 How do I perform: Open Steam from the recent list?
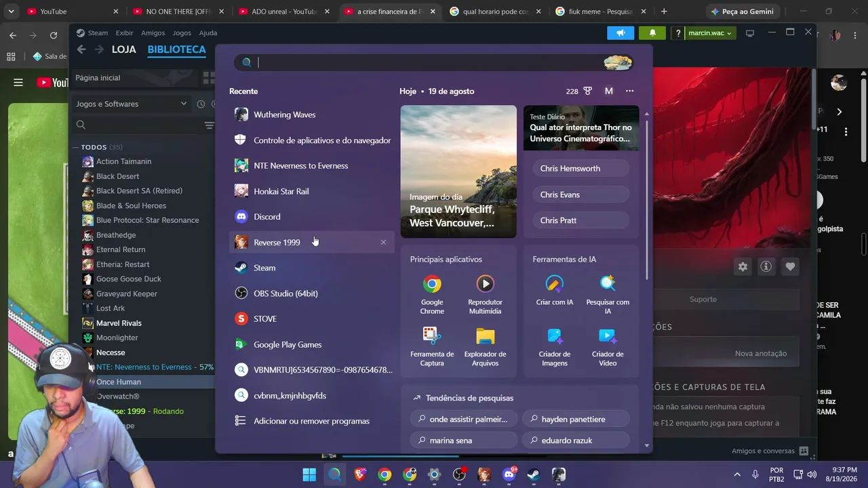311,268
